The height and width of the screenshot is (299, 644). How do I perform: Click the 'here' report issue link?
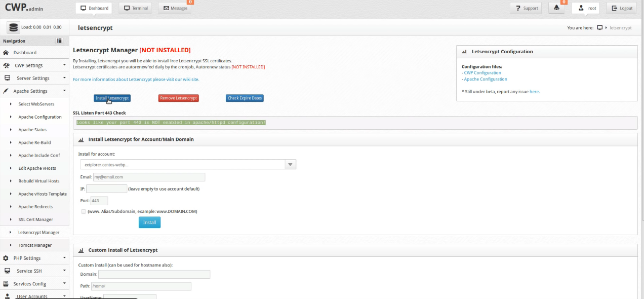(535, 92)
